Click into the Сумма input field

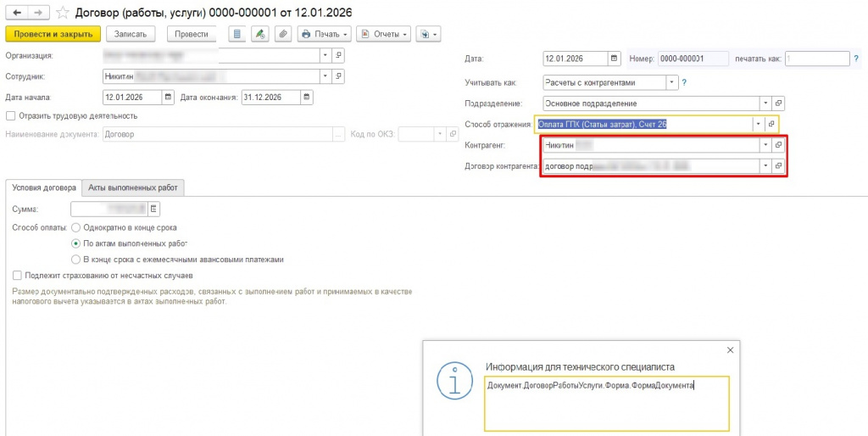point(109,209)
